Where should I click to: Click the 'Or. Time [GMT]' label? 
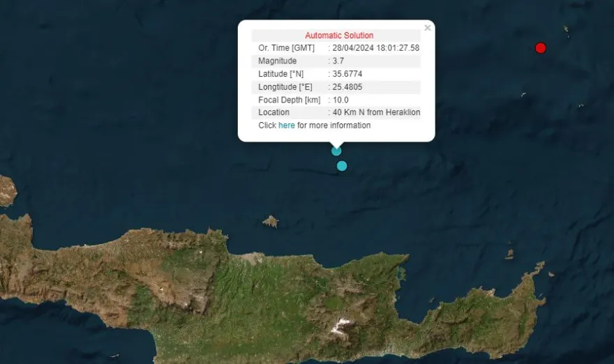286,48
